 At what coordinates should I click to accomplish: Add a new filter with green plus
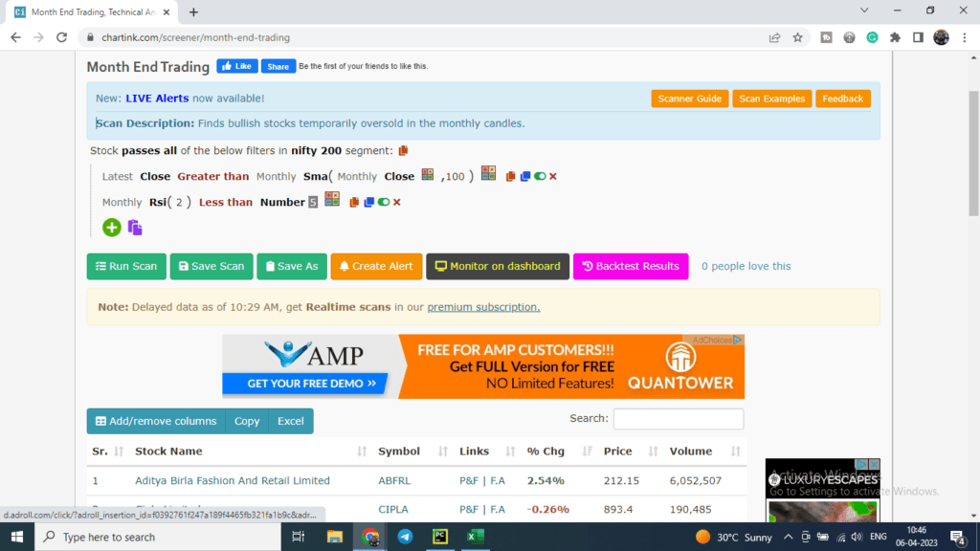coord(112,228)
